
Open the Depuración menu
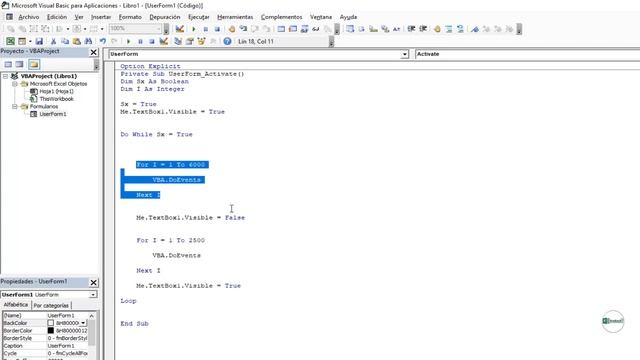click(164, 17)
